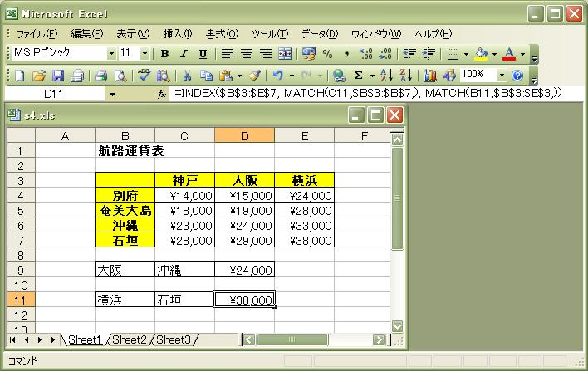Toggle Italic formatting
This screenshot has height=371, width=588.
184,54
